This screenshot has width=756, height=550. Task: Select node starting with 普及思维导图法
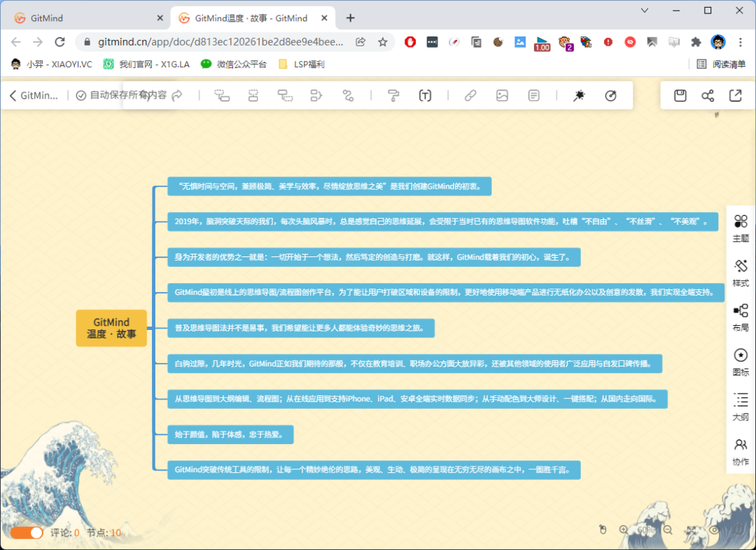(301, 328)
